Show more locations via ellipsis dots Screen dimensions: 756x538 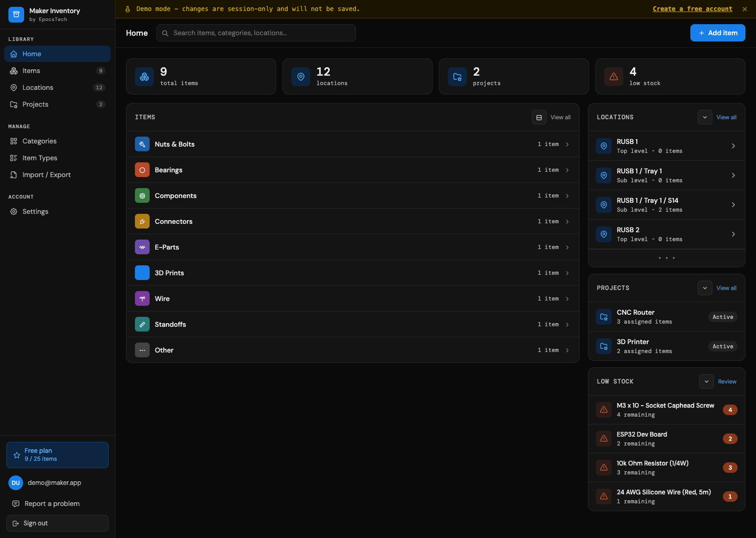point(667,258)
